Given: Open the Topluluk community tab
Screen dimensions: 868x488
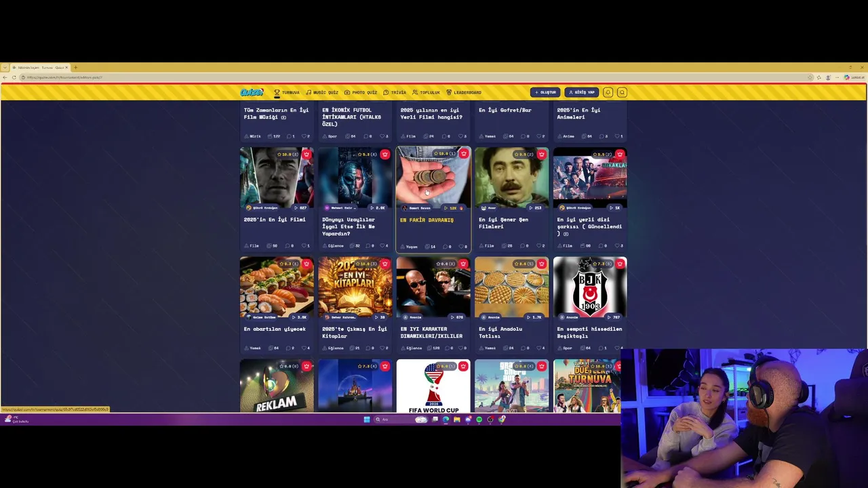Looking at the screenshot, I should pos(426,92).
